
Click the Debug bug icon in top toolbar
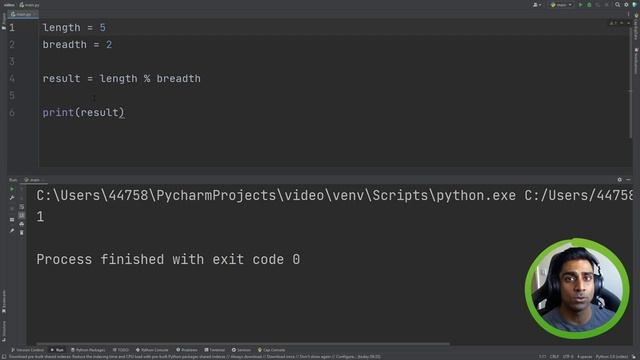coord(589,5)
